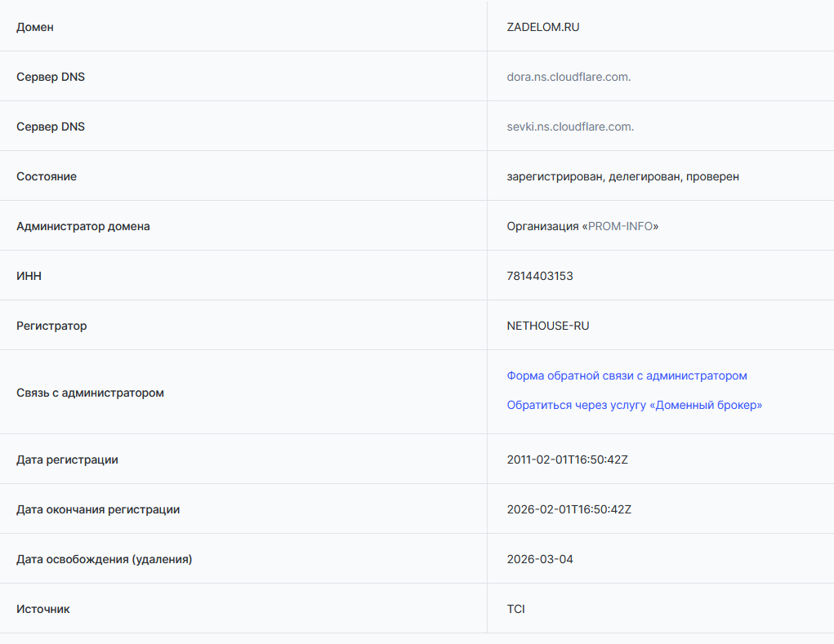Screen dimensions: 834x644
Task: Click the ZADELOM.RU domain value
Action: coord(542,27)
